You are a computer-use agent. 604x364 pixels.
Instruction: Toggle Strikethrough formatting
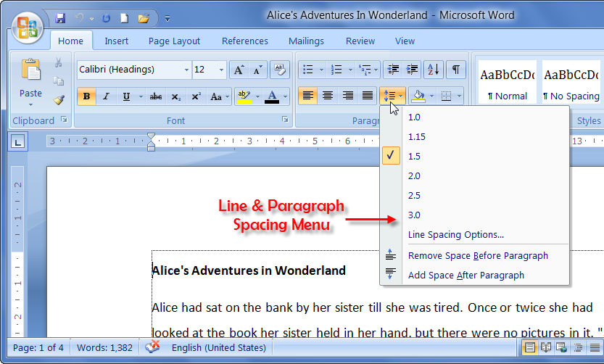[x=156, y=96]
